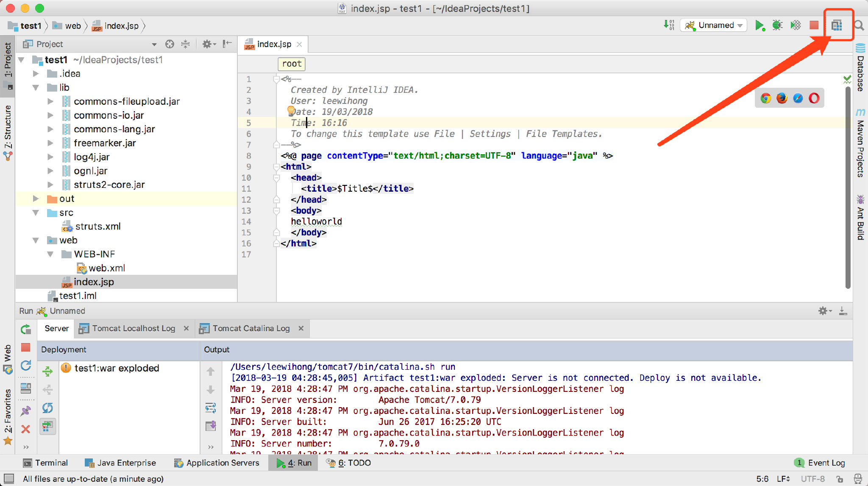Toggle the Structure tool window
Viewport: 868px width, 486px height.
pyautogui.click(x=8, y=131)
